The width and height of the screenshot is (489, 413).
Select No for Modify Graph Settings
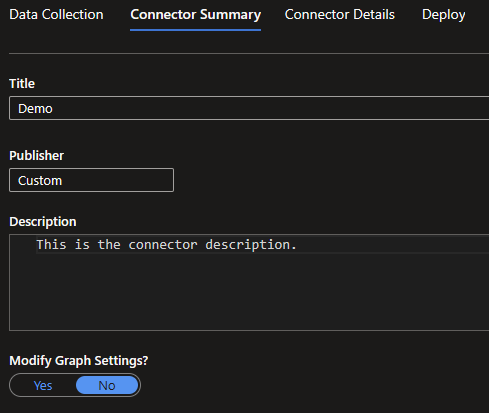click(107, 386)
